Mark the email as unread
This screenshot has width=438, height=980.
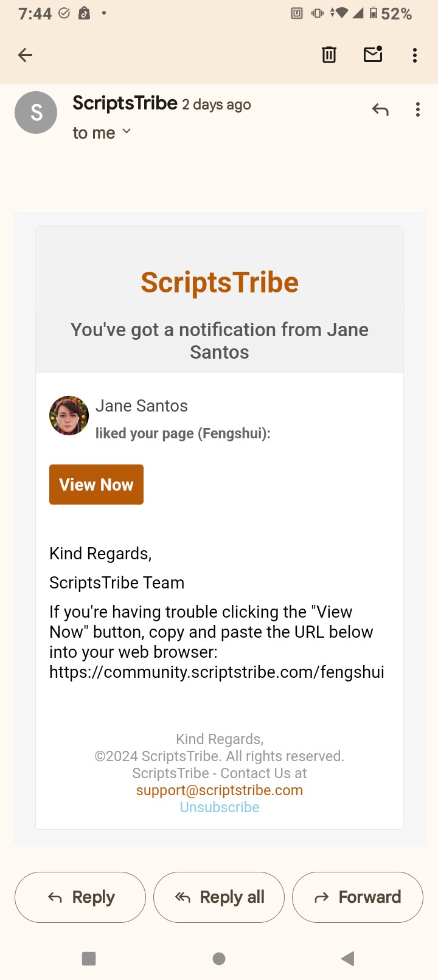[x=373, y=55]
